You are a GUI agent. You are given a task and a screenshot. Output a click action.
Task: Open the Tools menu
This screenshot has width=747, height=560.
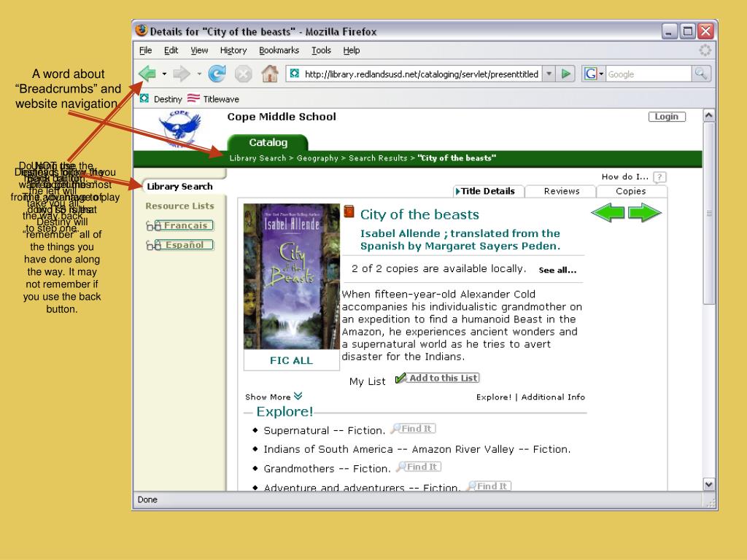321,50
